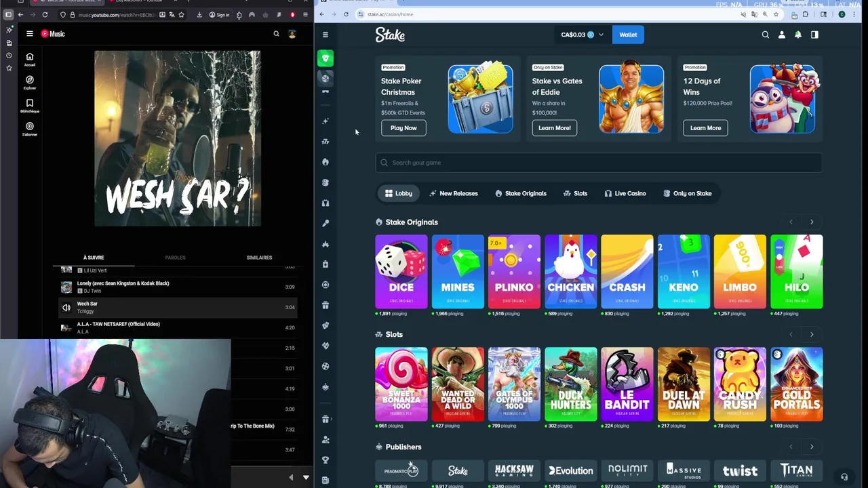The height and width of the screenshot is (488, 868).
Task: Open the Stake notifications bell
Action: coord(798,35)
